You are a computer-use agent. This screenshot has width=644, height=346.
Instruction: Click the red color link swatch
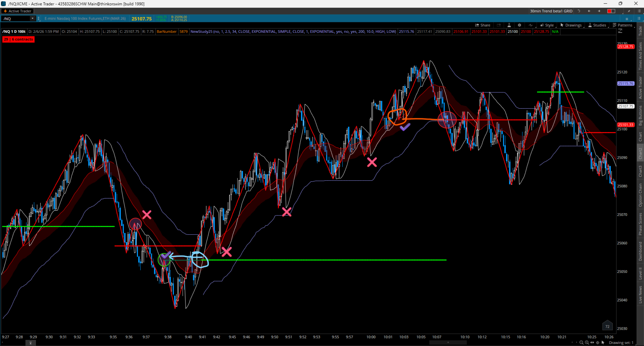(x=611, y=11)
